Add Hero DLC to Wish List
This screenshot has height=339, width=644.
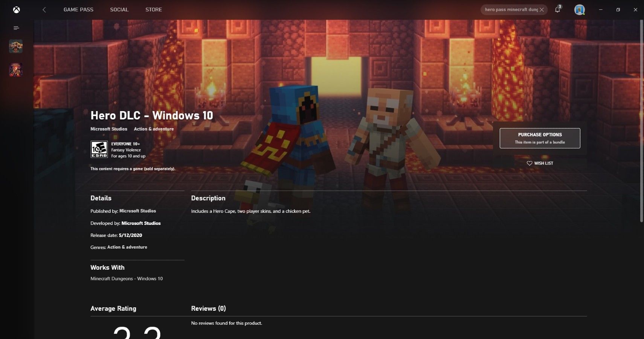click(540, 163)
